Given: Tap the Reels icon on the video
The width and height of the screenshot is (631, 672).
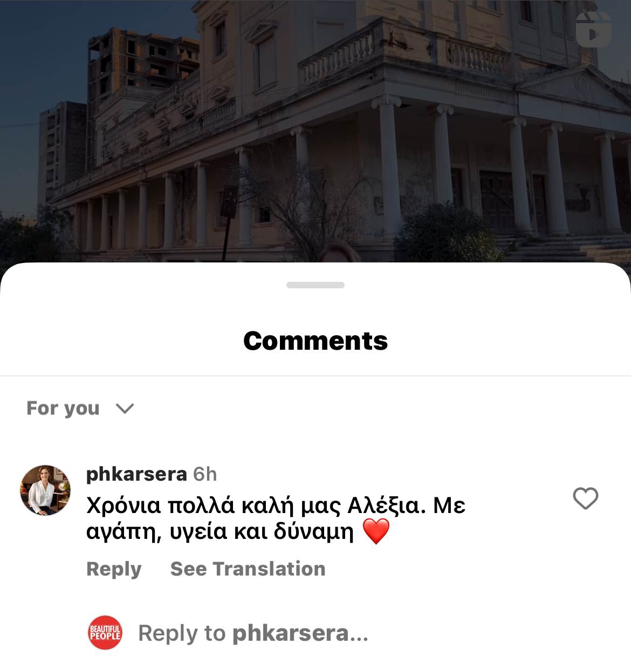Looking at the screenshot, I should [x=593, y=30].
